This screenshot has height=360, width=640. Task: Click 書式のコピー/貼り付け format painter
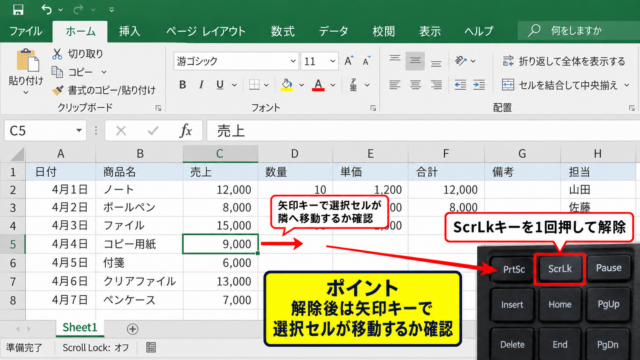click(104, 90)
